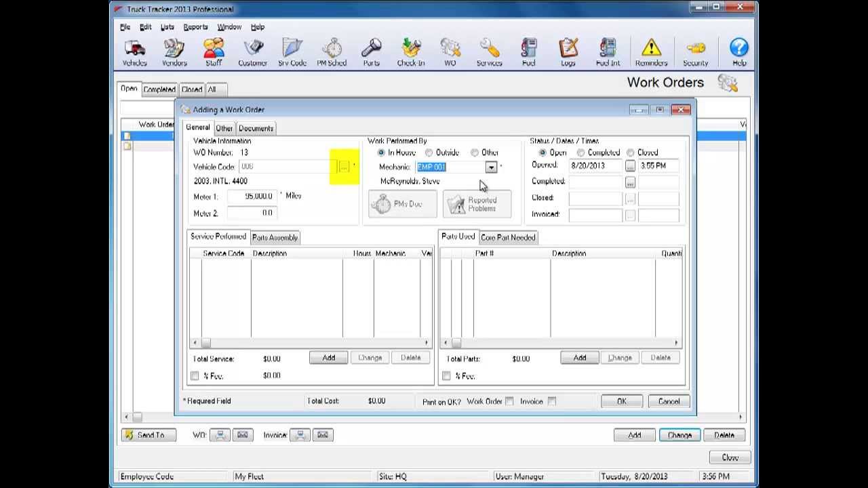The height and width of the screenshot is (488, 868).
Task: Click the parts list horizontal scrollbar
Action: [561, 343]
